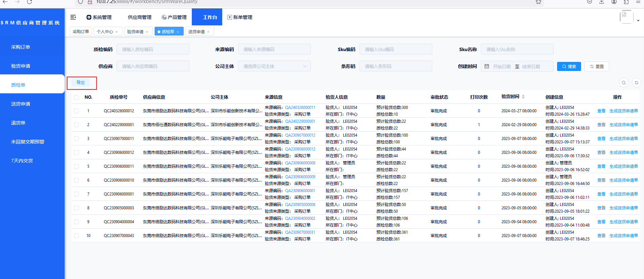The image size is (644, 279).
Task: Toggle the select-all checkbox in table header
Action: [x=76, y=97]
